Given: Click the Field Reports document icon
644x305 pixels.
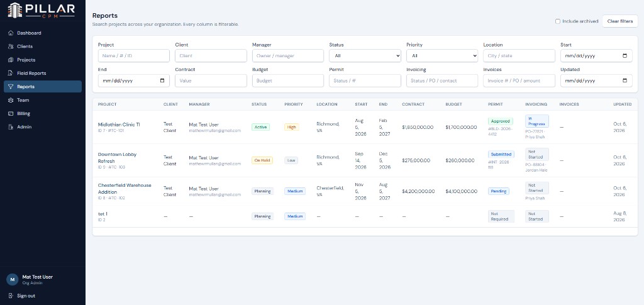Looking at the screenshot, I should [11, 73].
